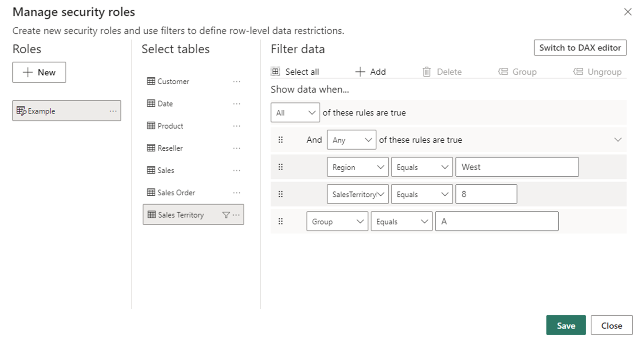The height and width of the screenshot is (338, 644).
Task: Click the Group rules icon
Action: [503, 72]
